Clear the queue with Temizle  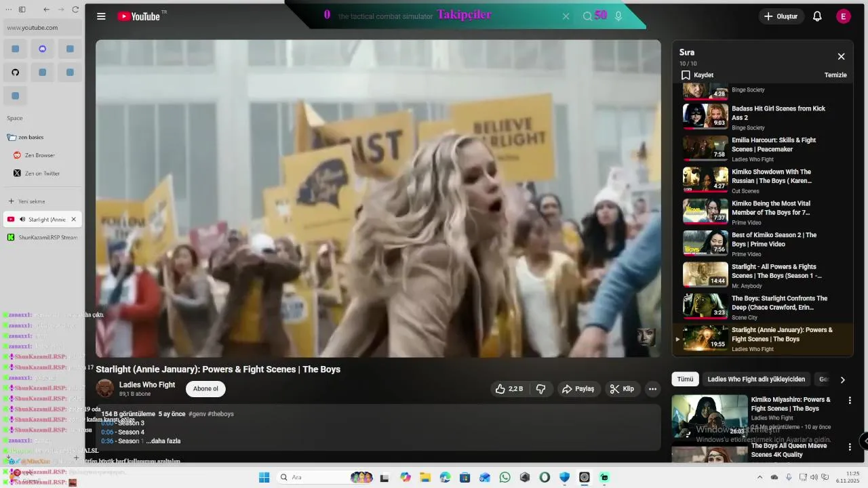(835, 75)
